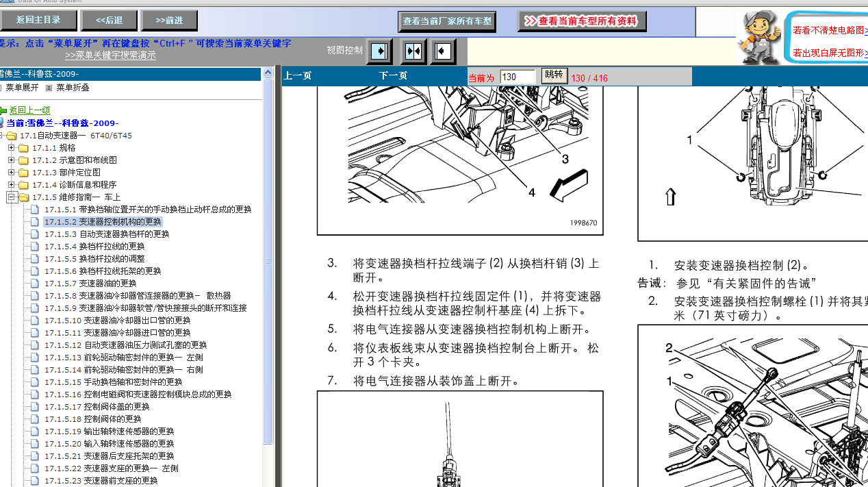Click the 返回主目录 button
Screen dimensions: 868x487
pos(38,21)
